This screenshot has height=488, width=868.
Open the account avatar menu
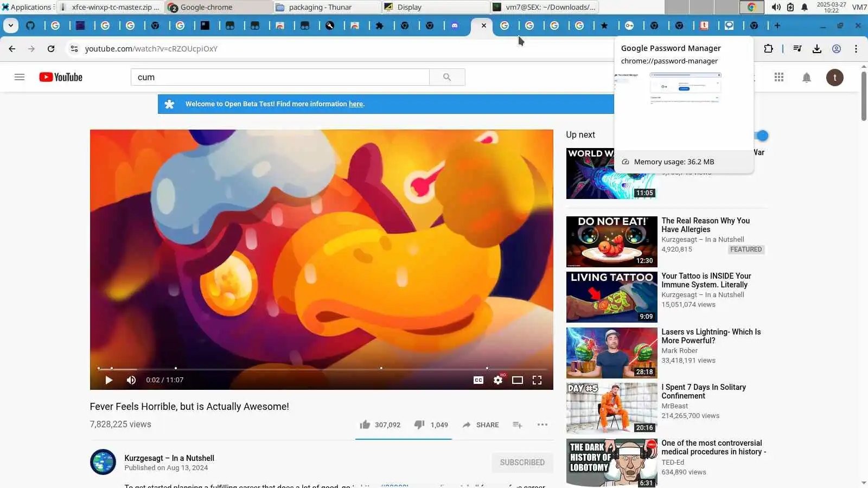(835, 78)
